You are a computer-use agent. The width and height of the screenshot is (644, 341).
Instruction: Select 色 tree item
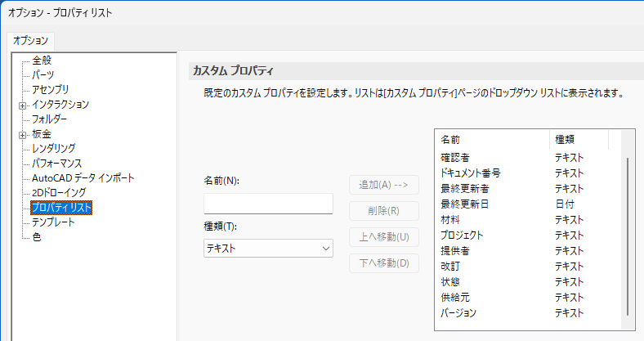click(37, 237)
